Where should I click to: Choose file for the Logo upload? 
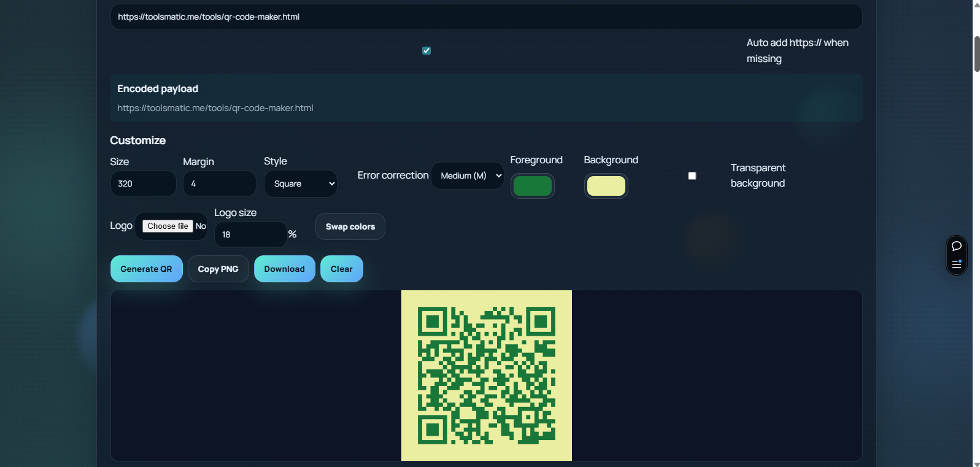[x=168, y=226]
